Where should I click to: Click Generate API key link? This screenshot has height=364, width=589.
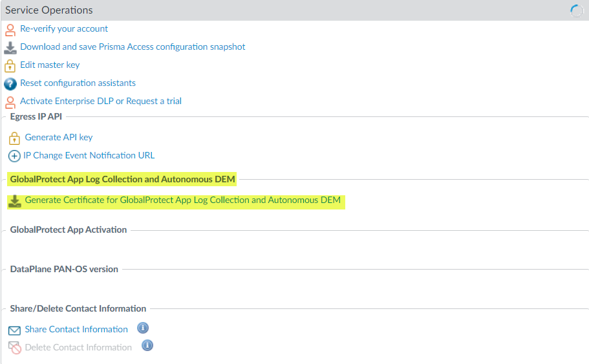click(59, 137)
